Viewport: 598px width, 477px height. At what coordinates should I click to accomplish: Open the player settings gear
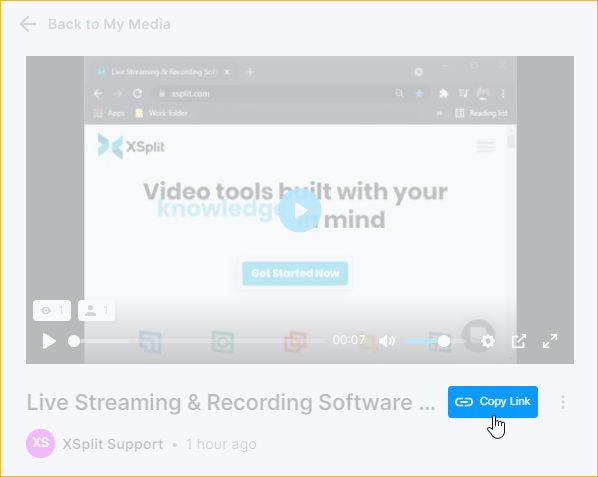[488, 341]
